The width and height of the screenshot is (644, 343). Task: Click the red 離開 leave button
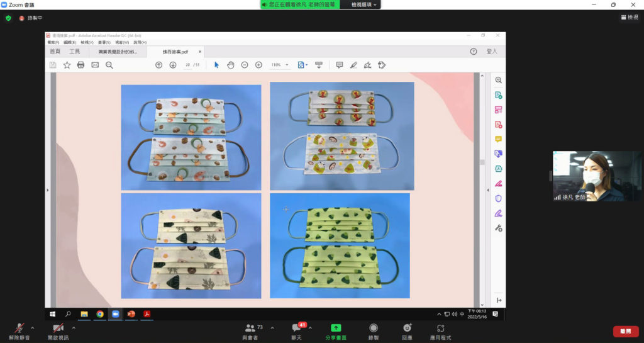click(625, 331)
